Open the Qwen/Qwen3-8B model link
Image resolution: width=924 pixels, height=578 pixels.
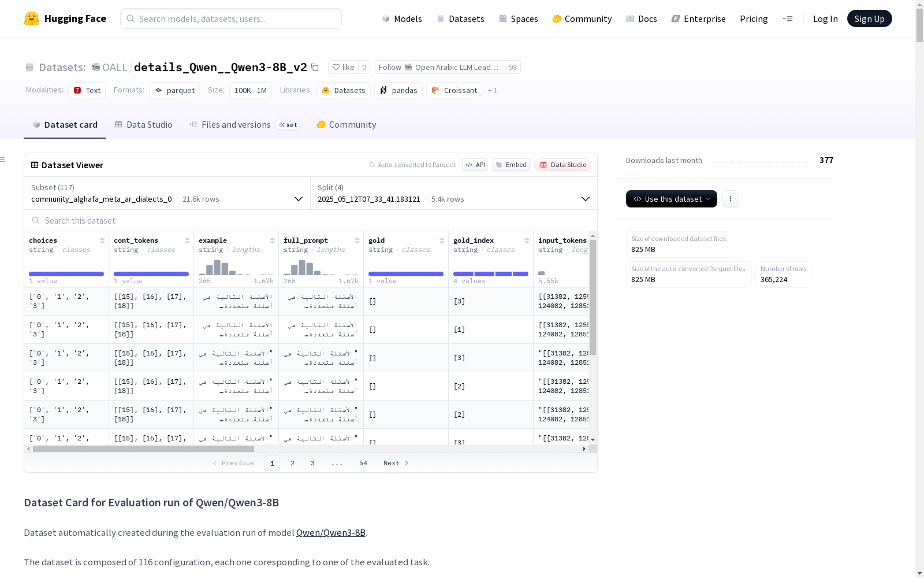tap(330, 532)
